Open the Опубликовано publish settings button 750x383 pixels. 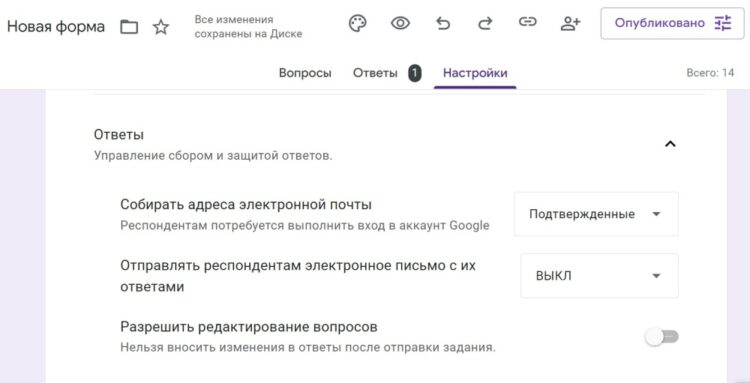tap(673, 23)
